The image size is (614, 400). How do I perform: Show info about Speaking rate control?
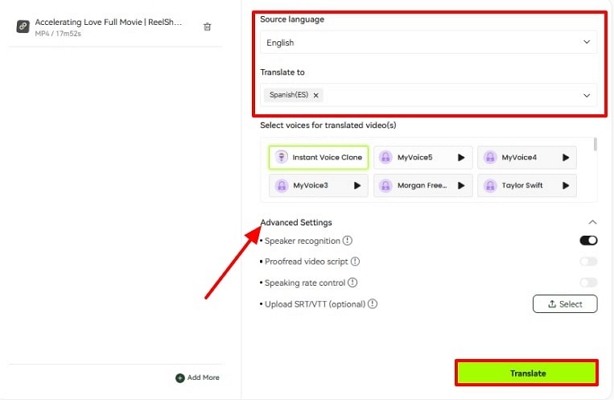coord(352,282)
